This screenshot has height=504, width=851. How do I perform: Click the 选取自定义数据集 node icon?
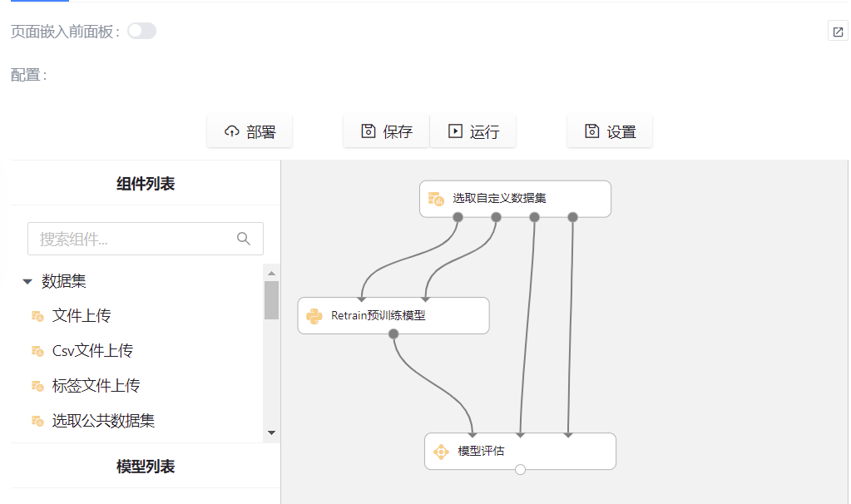[x=436, y=199]
